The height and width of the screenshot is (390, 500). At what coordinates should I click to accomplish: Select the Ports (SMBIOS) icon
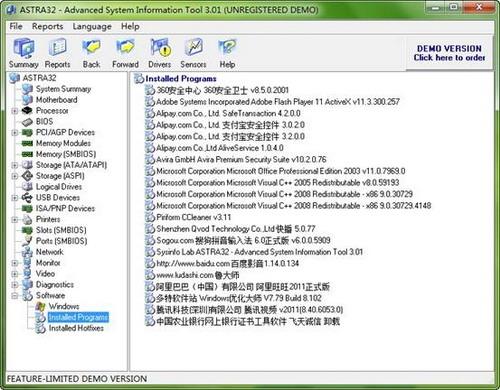point(27,241)
